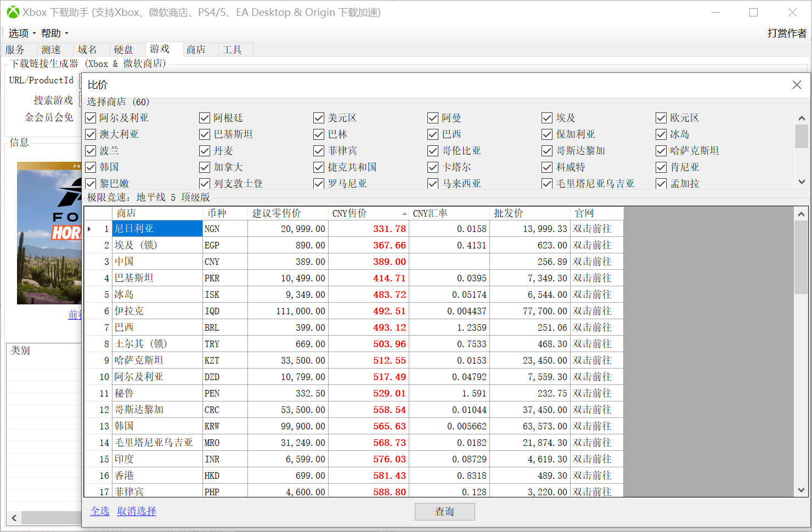812x532 pixels.
Task: Click the Forza Horizon game cover thumbnail
Action: tap(49, 233)
